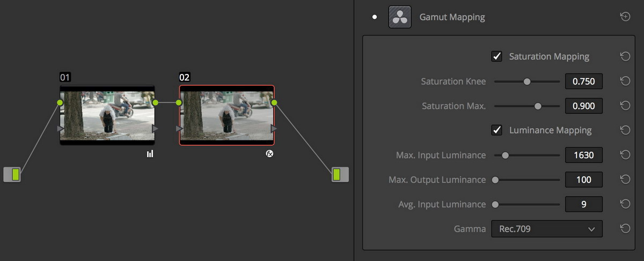This screenshot has width=644, height=261.
Task: Click the Avg. Input Luminance field 9
Action: point(584,204)
